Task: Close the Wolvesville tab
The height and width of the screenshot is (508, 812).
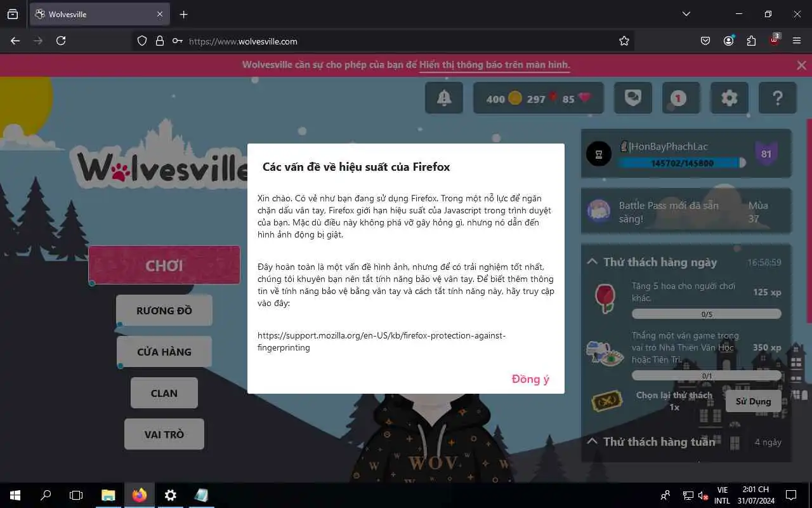Action: (160, 14)
